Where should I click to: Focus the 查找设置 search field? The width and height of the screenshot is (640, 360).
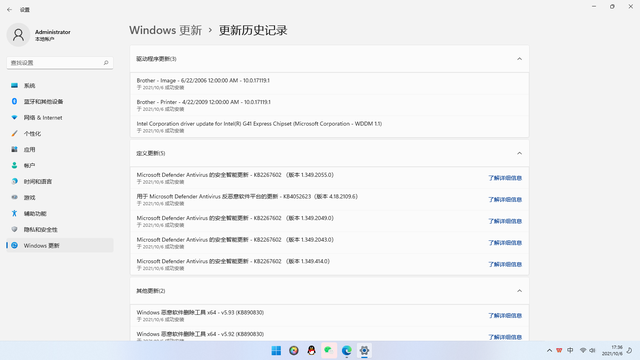click(60, 63)
